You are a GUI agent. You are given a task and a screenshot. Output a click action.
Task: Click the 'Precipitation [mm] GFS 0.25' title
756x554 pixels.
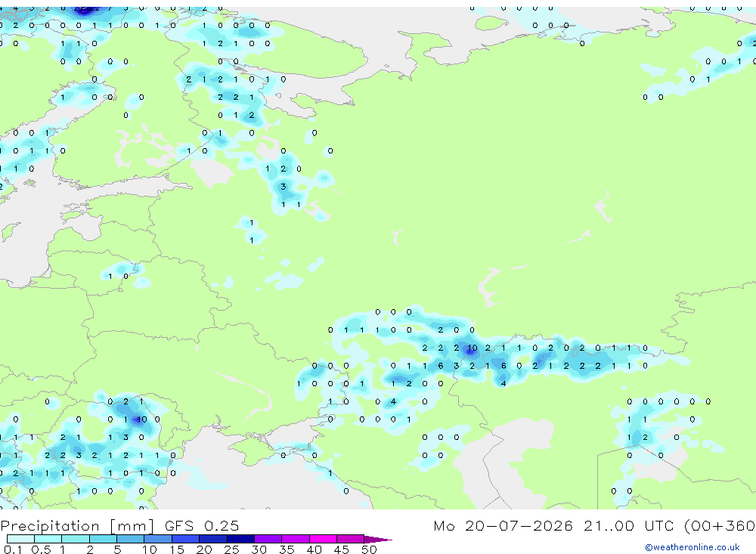click(x=119, y=525)
